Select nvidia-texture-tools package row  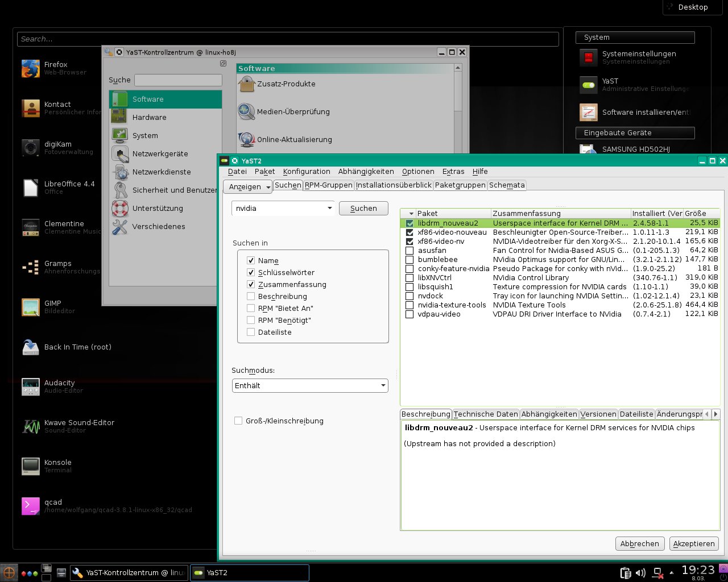click(x=560, y=305)
